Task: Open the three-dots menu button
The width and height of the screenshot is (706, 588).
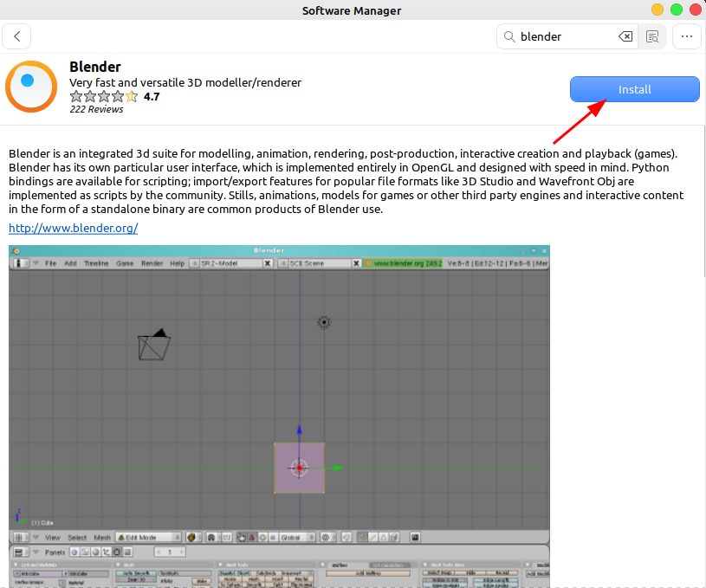Action: 687,36
